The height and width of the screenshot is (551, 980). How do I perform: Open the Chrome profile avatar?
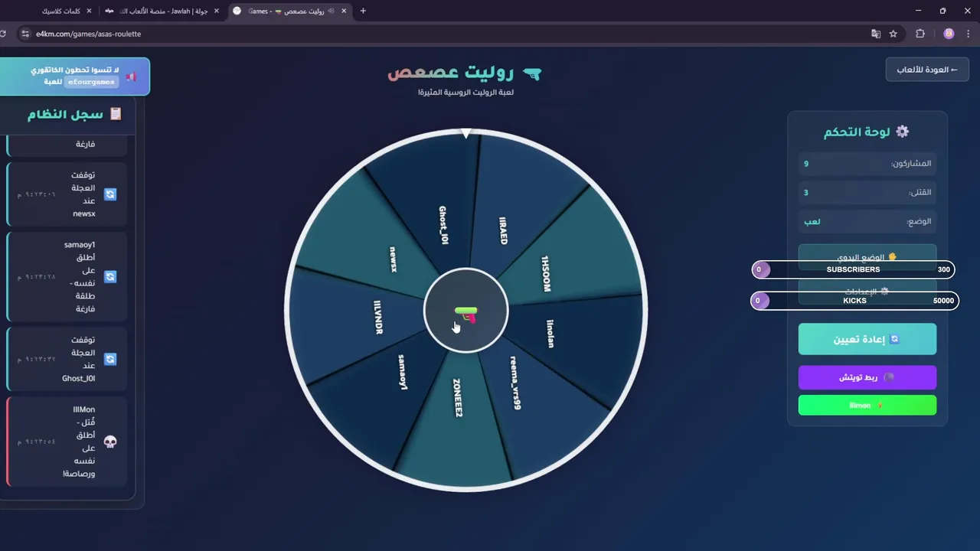click(949, 34)
